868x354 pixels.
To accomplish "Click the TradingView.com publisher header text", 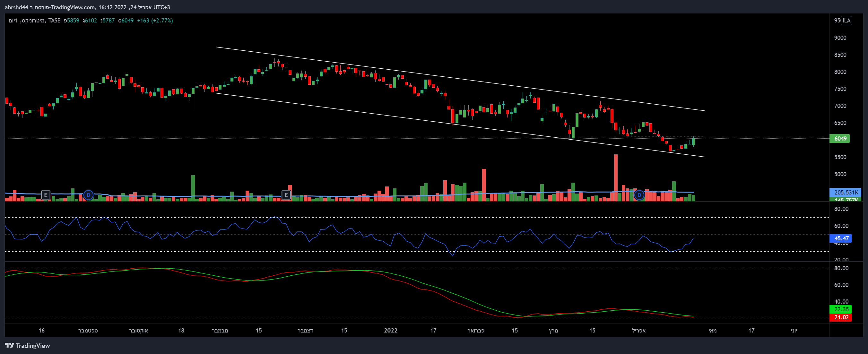I will tap(73, 7).
